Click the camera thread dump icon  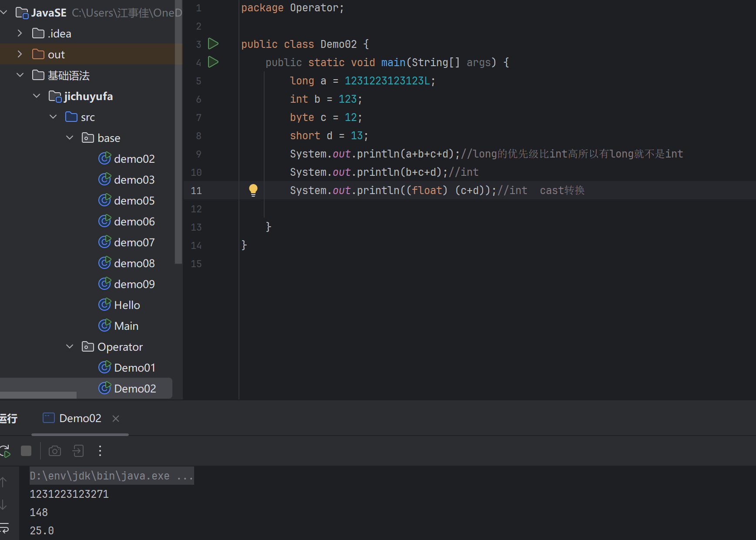[54, 451]
